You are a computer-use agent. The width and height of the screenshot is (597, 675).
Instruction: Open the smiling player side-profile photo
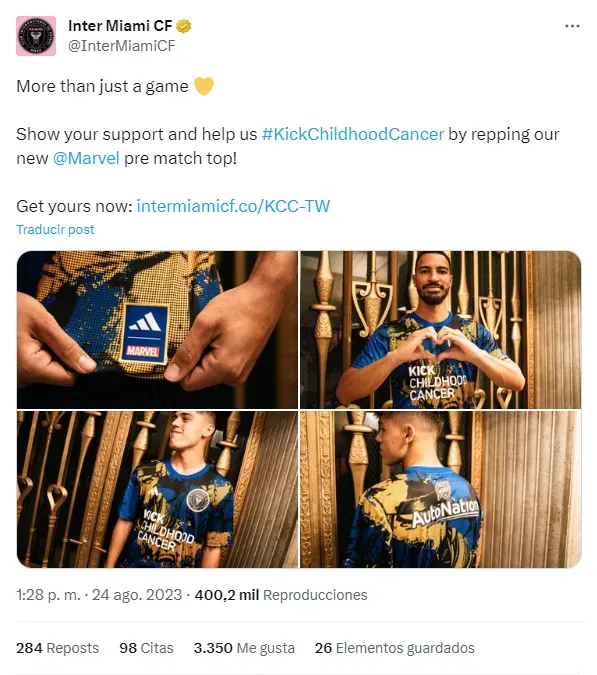tap(157, 489)
